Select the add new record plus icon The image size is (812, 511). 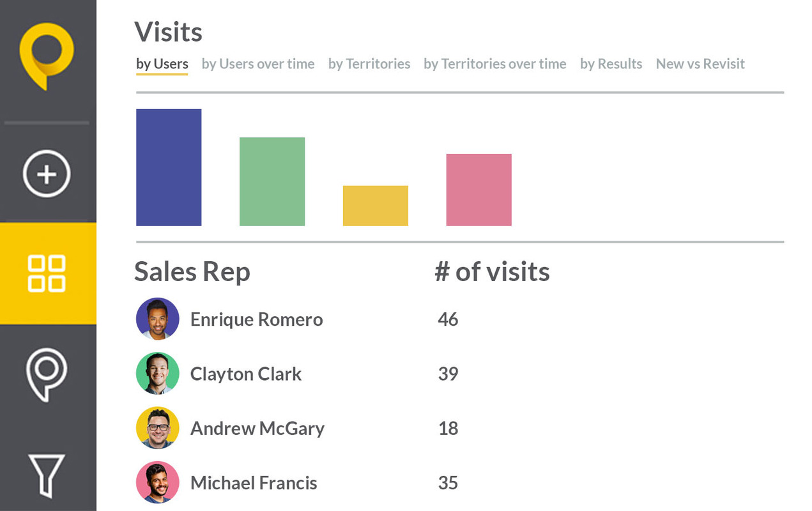coord(48,173)
